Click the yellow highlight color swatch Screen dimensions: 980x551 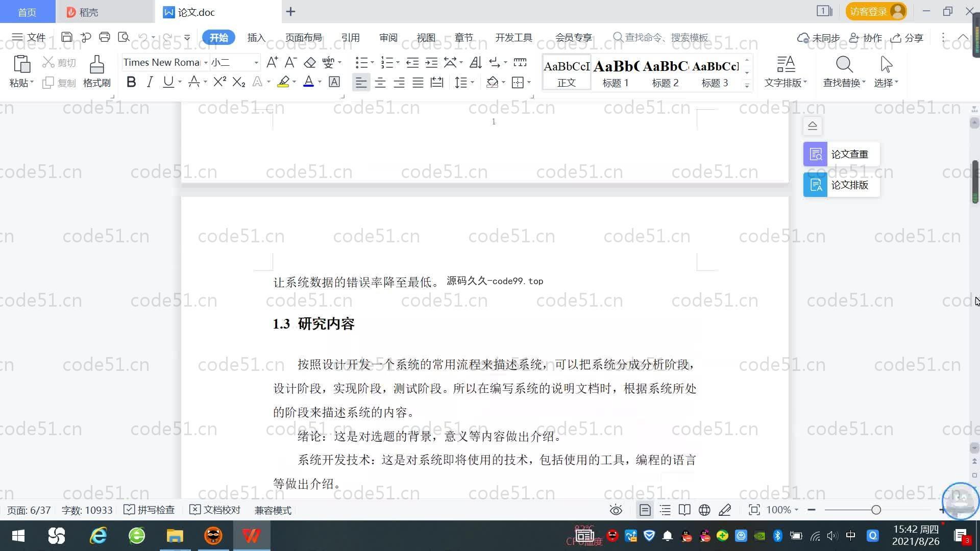(283, 82)
